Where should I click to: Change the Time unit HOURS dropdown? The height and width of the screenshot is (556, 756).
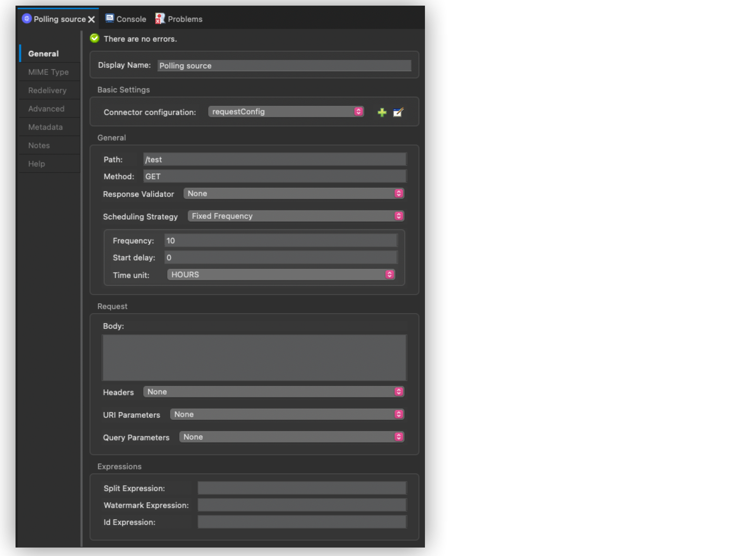[281, 275]
